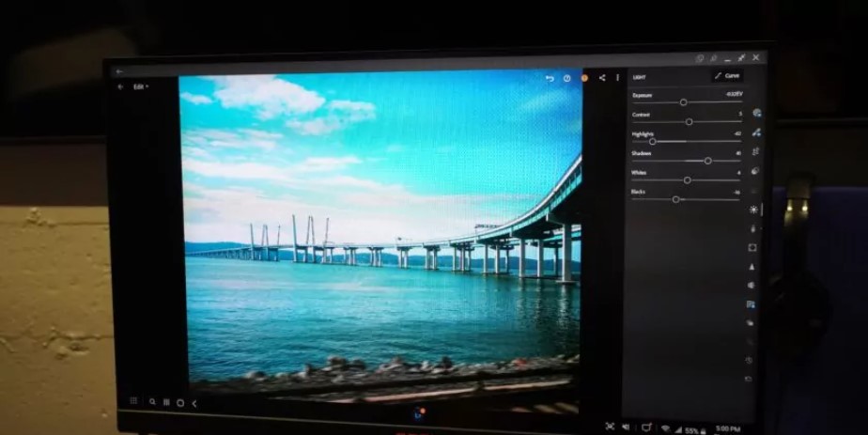Open the Effects panel square icon
Image resolution: width=868 pixels, height=435 pixels.
tap(752, 247)
